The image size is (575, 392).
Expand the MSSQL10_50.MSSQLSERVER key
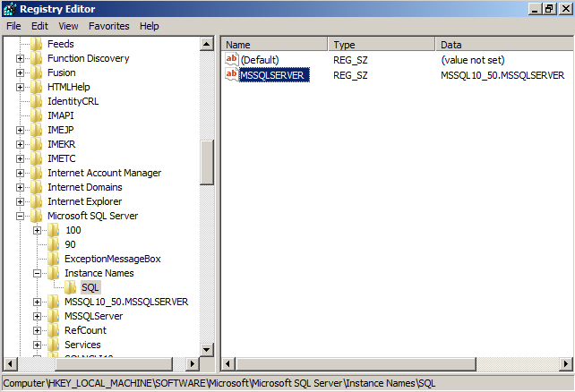point(37,302)
